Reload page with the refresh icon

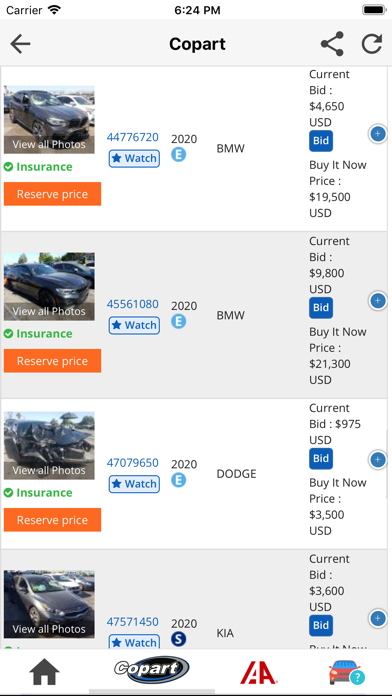372,44
